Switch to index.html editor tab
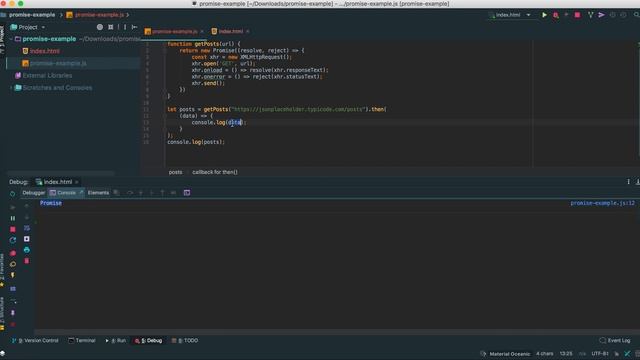Viewport: 640px width, 360px height. tap(230, 31)
